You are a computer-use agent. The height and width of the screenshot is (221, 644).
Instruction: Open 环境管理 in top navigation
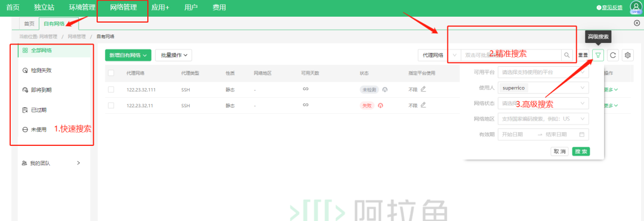[82, 7]
